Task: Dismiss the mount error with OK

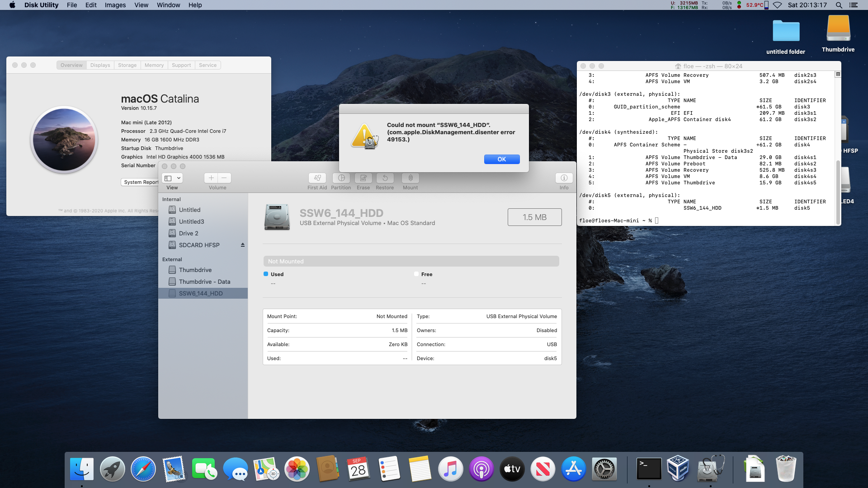Action: [x=502, y=159]
